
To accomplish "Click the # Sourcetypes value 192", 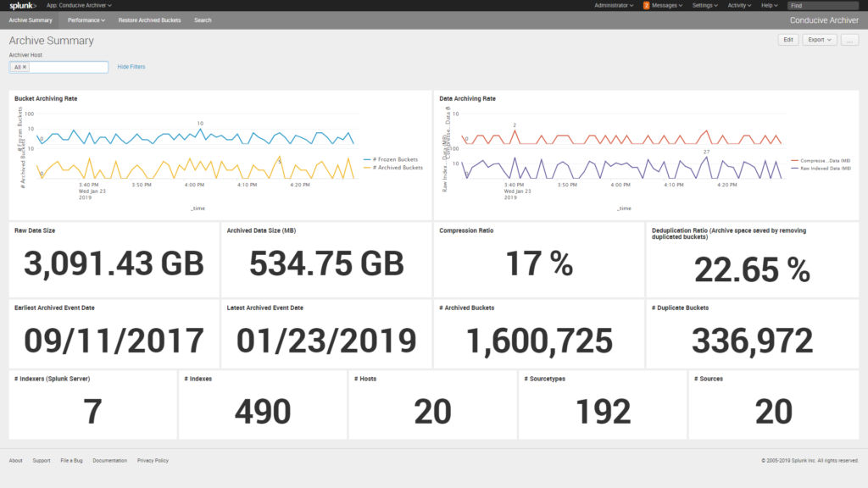I will click(x=603, y=412).
